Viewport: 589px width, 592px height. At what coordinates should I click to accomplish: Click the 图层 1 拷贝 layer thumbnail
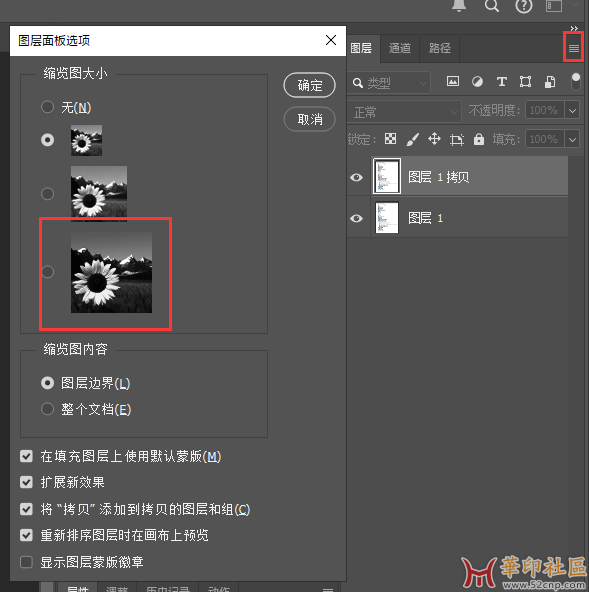pyautogui.click(x=387, y=176)
